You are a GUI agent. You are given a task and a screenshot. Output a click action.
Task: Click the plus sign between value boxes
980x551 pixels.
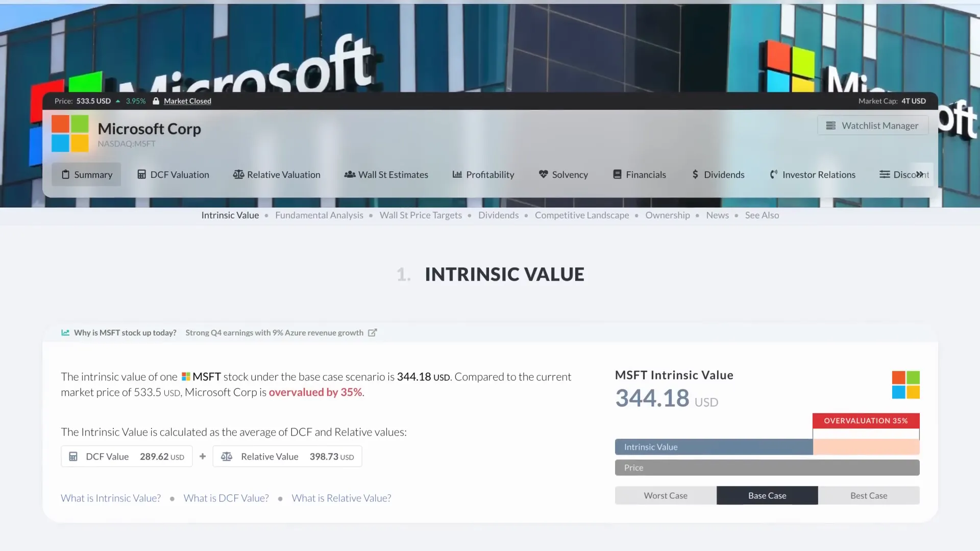203,457
